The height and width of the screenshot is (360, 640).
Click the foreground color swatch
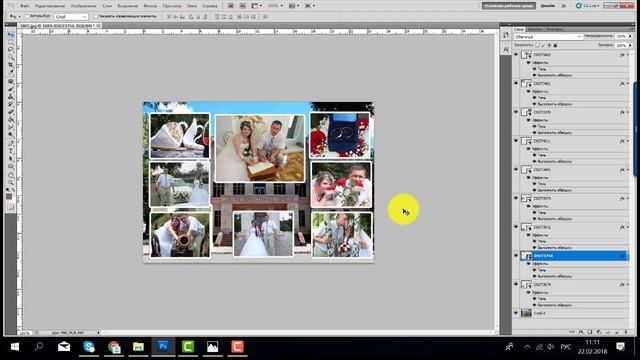[9, 197]
